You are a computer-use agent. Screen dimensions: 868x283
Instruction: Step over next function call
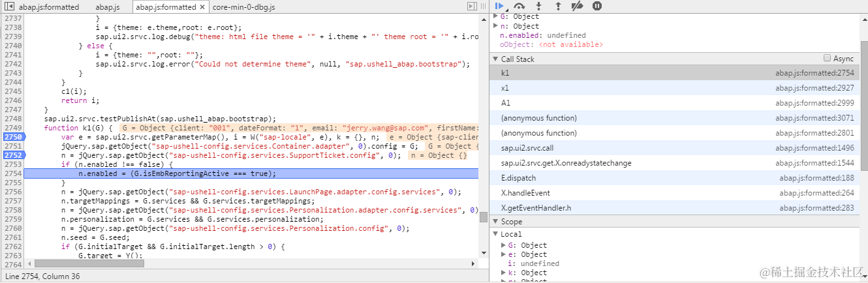click(519, 6)
